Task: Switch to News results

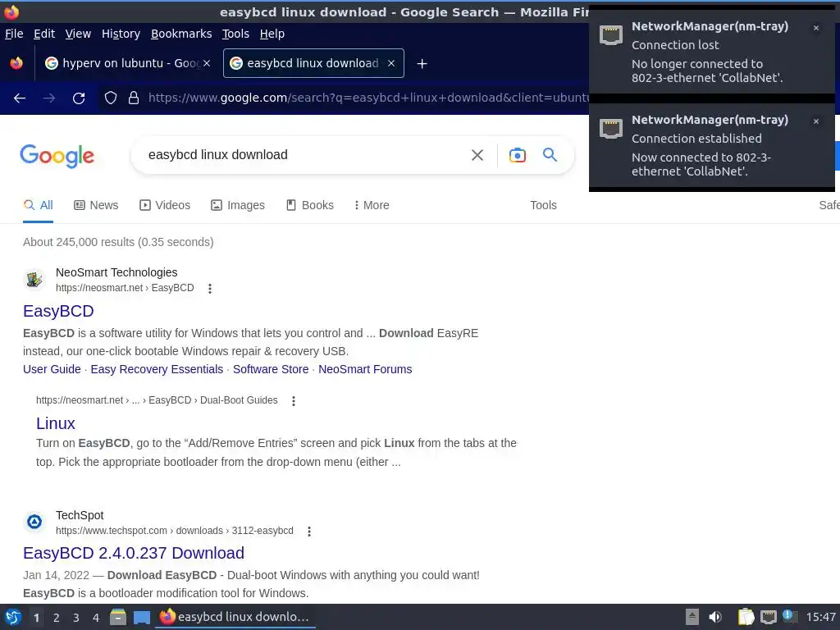Action: tap(96, 205)
